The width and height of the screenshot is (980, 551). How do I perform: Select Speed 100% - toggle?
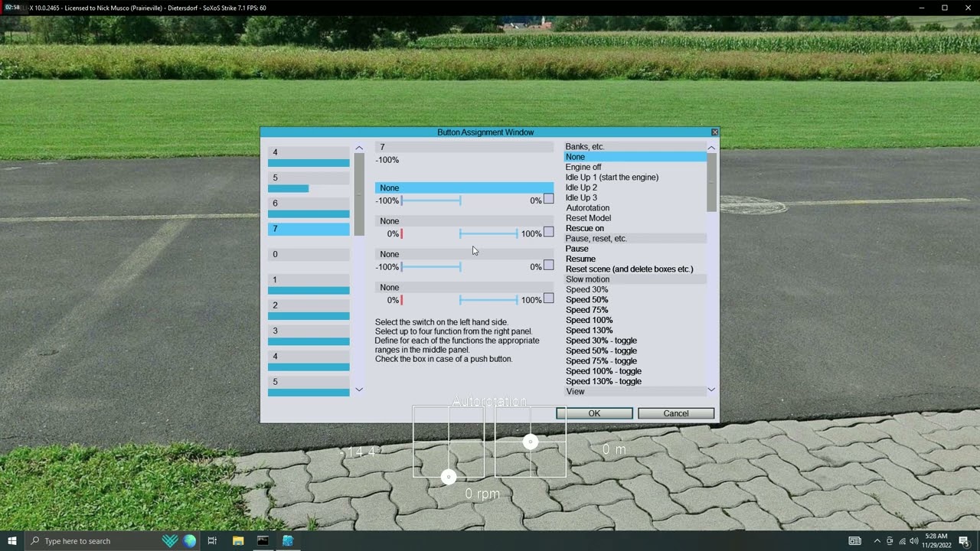coord(603,371)
